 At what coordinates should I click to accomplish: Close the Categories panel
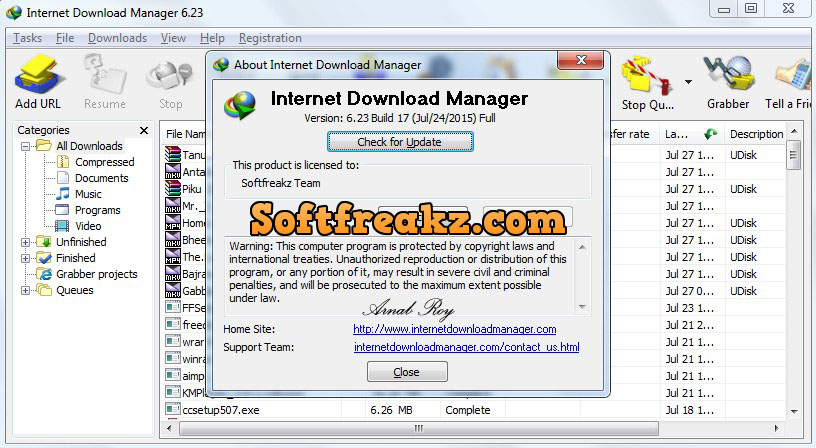tap(144, 130)
